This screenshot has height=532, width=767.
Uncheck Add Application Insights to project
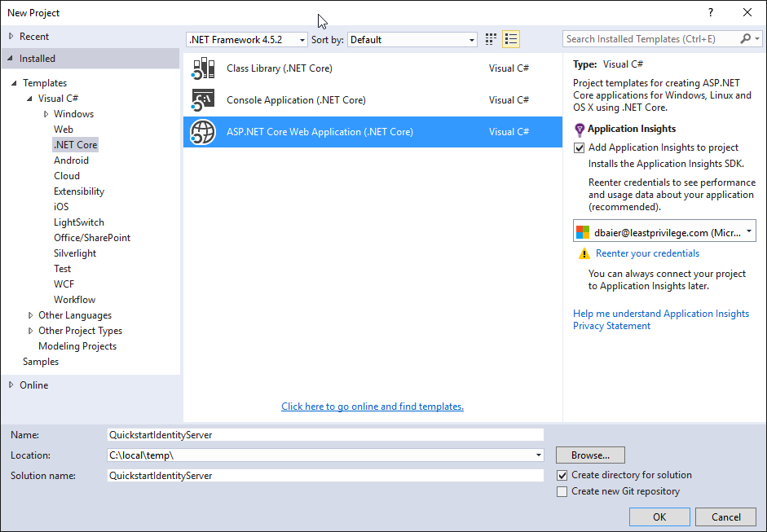pos(580,147)
